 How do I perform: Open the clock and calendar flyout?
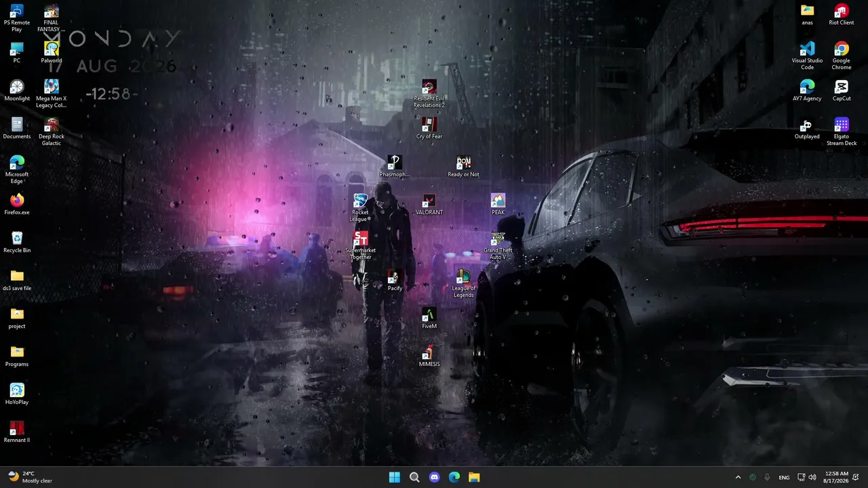tap(837, 477)
